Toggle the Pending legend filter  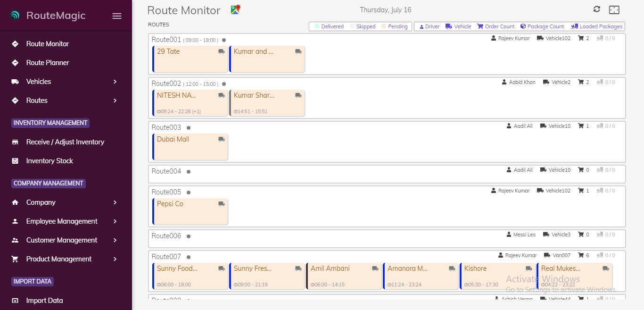(395, 26)
